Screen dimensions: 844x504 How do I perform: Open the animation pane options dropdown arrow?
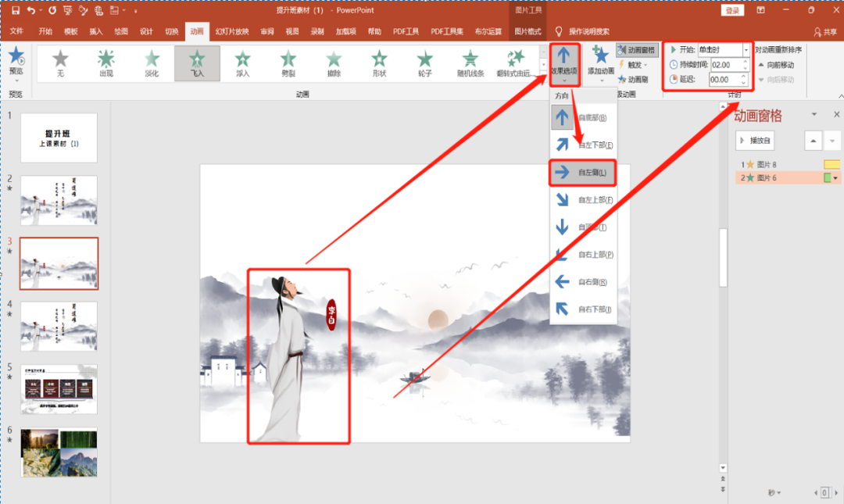point(814,114)
